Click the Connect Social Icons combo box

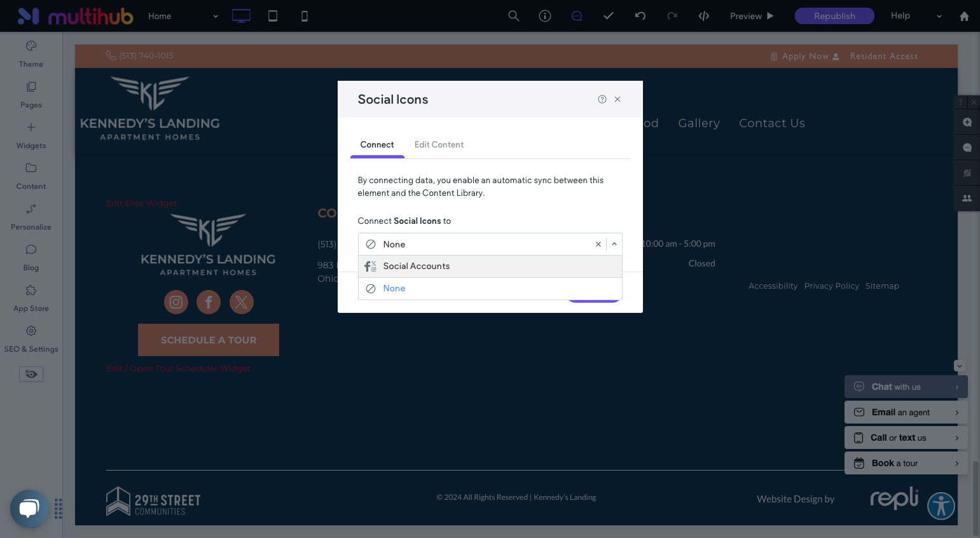(490, 244)
